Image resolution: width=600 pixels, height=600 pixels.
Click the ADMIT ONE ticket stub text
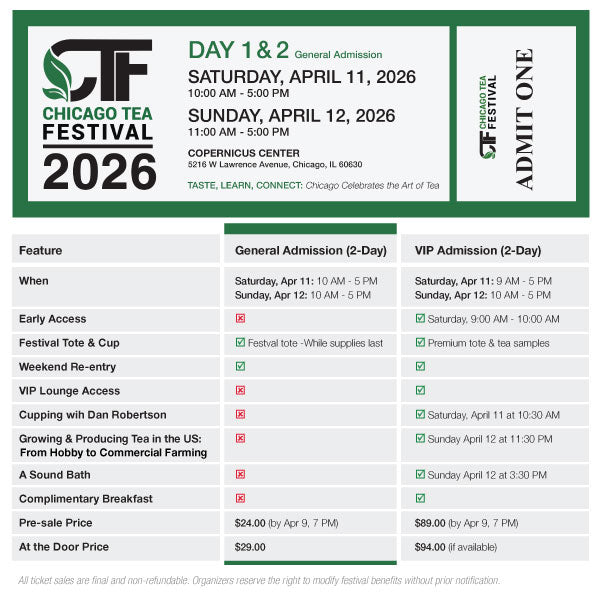(524, 119)
